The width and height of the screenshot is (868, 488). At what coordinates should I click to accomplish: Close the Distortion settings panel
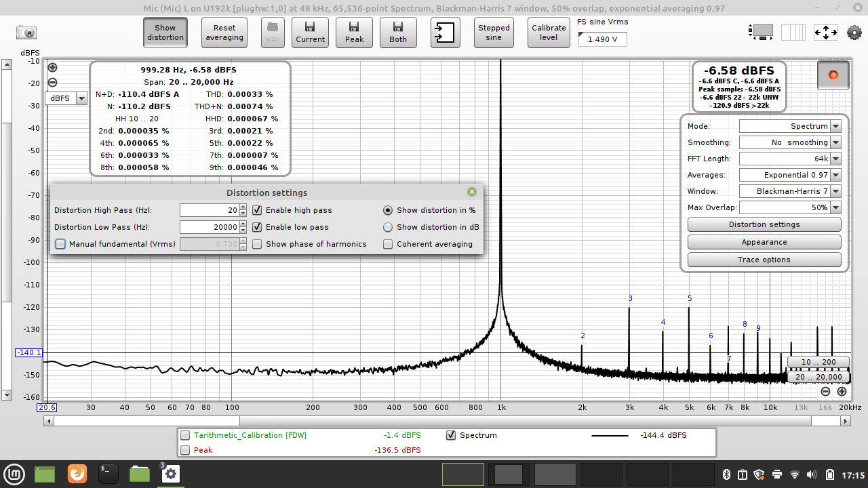(472, 192)
